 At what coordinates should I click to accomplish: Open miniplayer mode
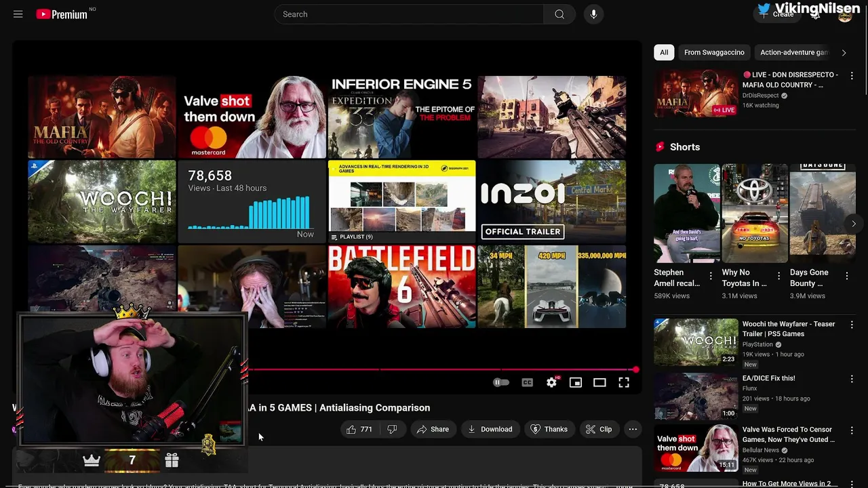coord(576,383)
